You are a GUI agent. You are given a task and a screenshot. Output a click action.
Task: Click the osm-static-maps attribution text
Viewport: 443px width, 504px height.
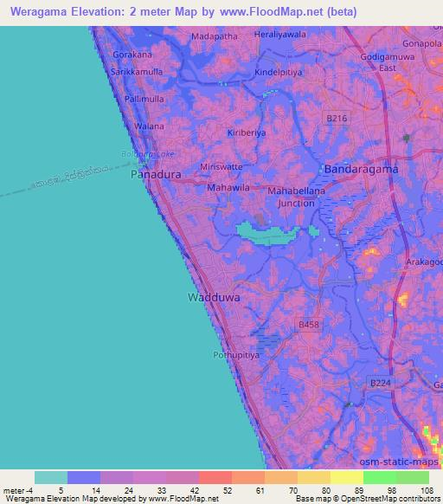click(399, 462)
